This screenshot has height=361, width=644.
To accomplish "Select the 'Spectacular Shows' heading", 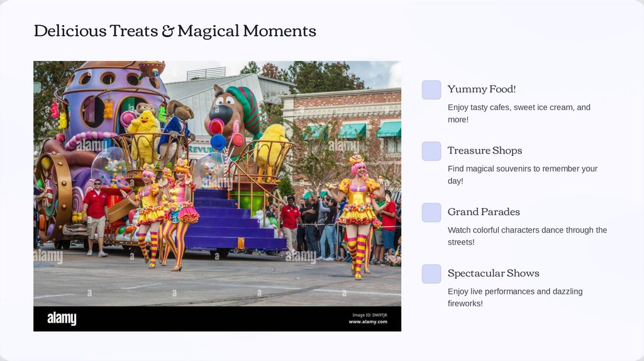I will click(493, 273).
